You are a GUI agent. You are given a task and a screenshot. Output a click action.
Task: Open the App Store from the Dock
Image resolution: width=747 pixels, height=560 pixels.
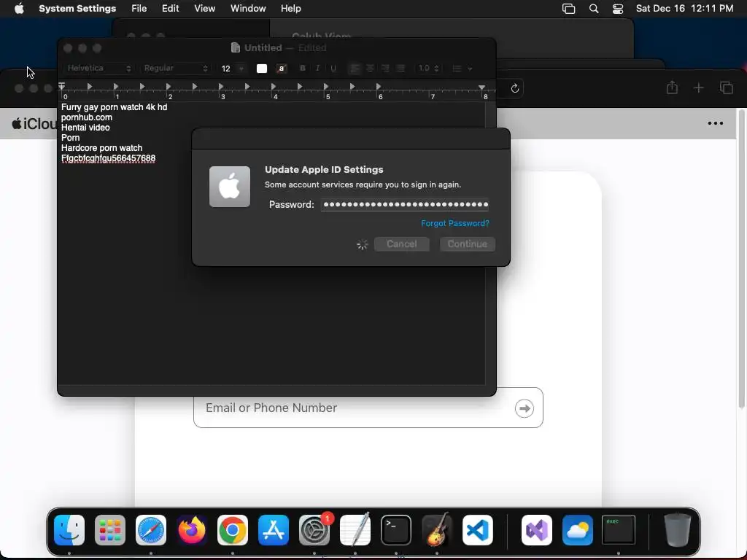274,530
